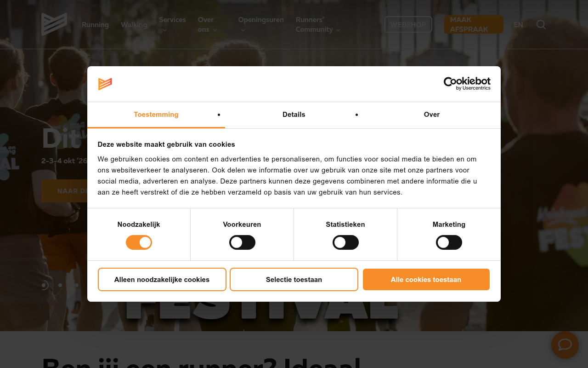Expand the Services menu
Image resolution: width=588 pixels, height=368 pixels.
point(172,24)
